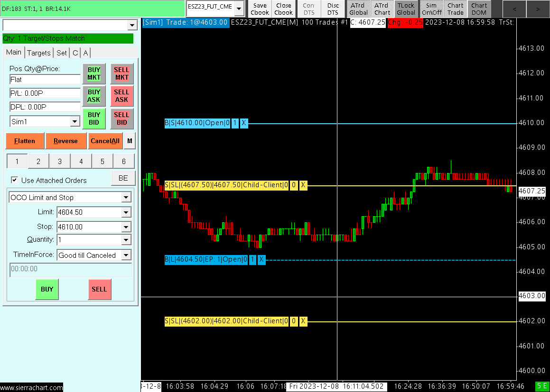Open the A tab
The height and width of the screenshot is (392, 550).
tap(85, 53)
